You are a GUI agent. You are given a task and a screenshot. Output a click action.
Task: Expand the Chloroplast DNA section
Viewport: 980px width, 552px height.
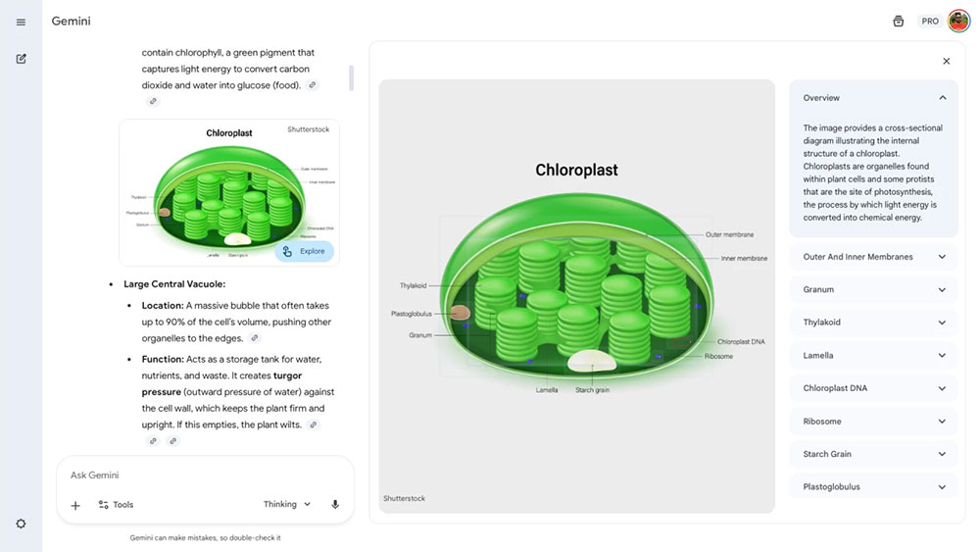[942, 388]
